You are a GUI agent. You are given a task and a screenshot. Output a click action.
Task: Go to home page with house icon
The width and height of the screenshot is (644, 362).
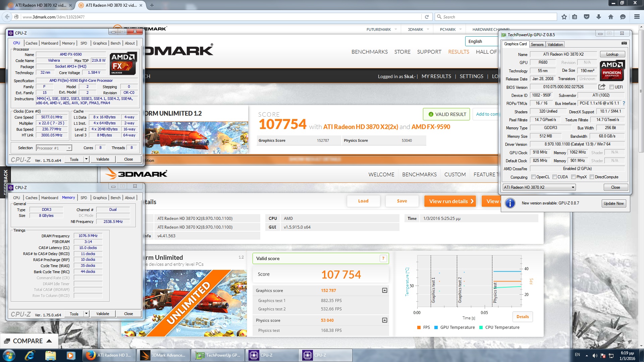tap(610, 17)
